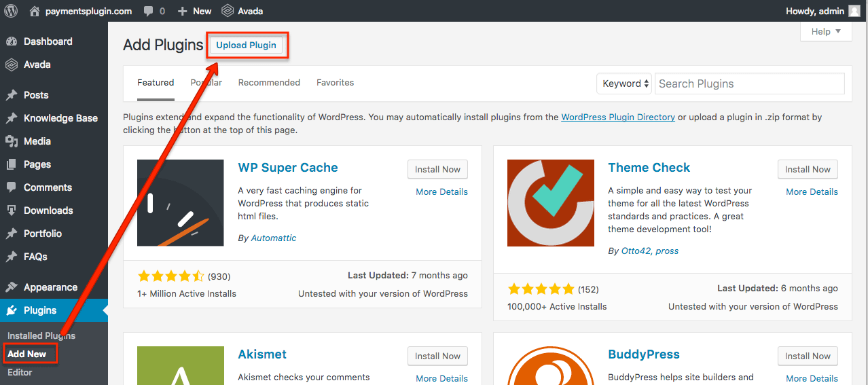Click the FAQs pin icon in sidebar
The height and width of the screenshot is (385, 868).
[x=12, y=257]
